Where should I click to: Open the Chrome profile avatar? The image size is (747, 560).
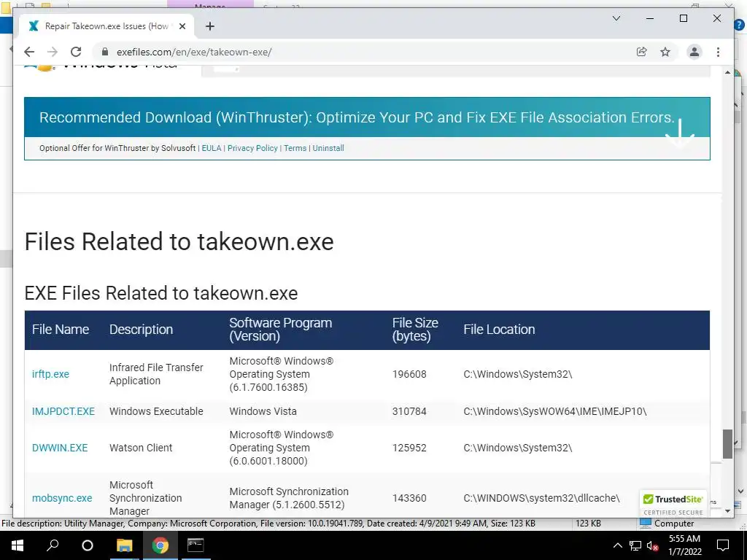click(x=694, y=52)
